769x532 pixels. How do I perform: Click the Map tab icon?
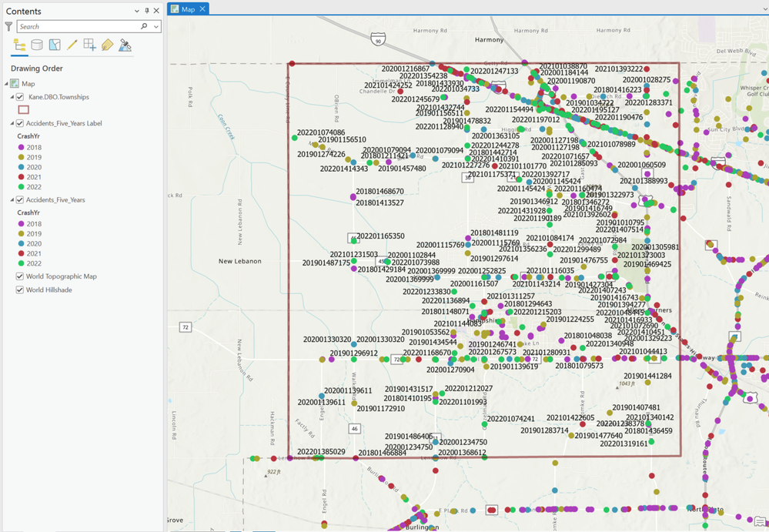coord(175,9)
